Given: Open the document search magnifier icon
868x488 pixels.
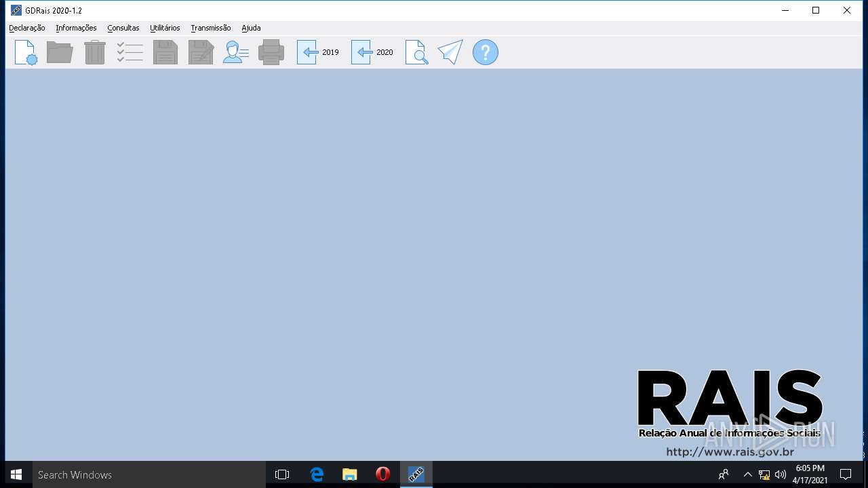Looking at the screenshot, I should click(x=416, y=52).
